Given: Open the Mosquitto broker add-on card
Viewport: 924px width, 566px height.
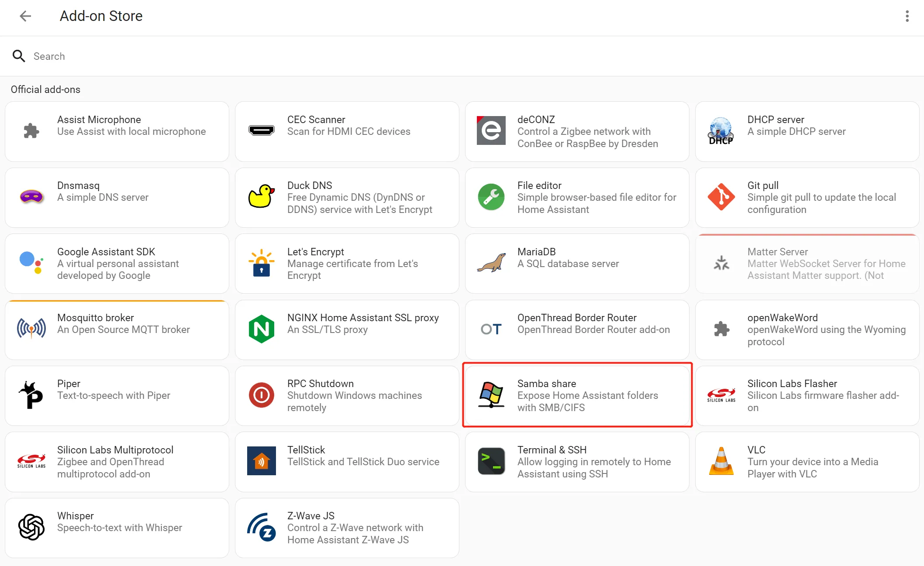Looking at the screenshot, I should (x=117, y=330).
